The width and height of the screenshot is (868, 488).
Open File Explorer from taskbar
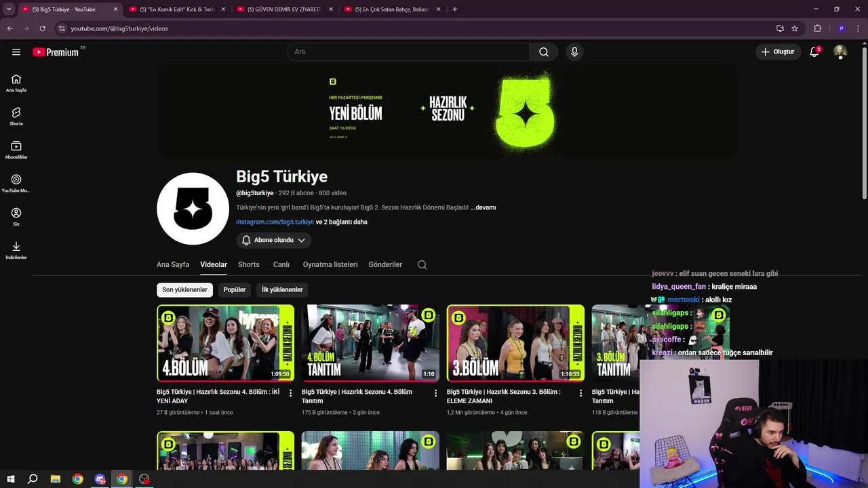pos(56,479)
